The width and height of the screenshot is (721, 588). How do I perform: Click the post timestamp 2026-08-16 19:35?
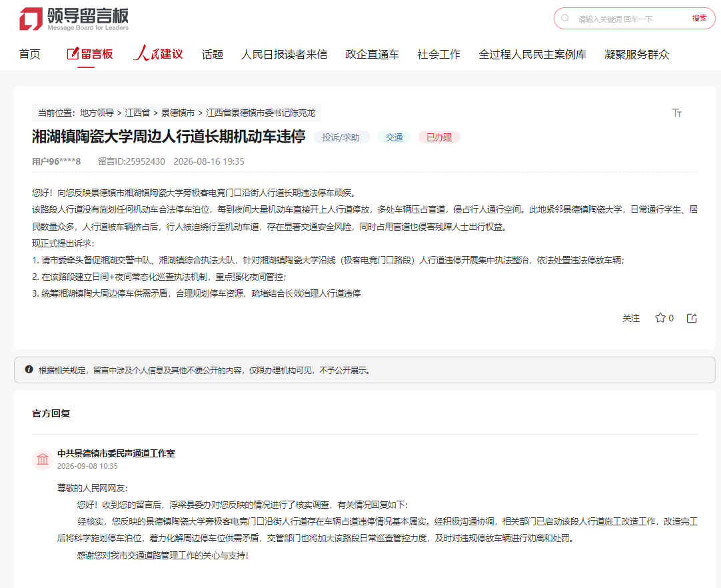point(209,161)
